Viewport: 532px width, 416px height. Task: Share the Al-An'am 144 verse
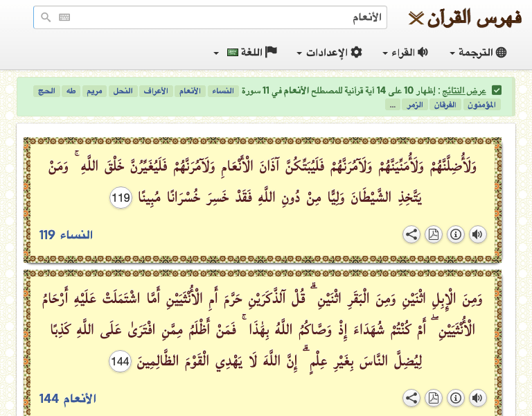pos(411,398)
